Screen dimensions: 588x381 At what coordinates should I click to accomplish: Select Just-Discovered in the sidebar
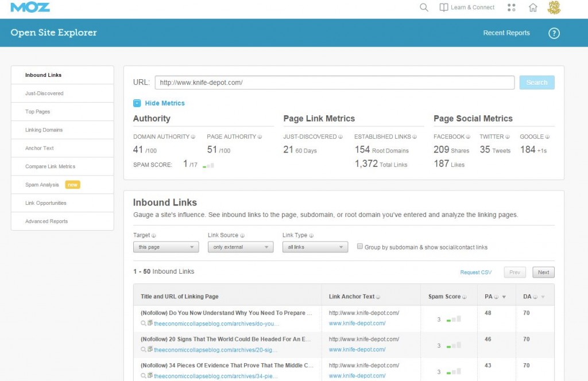pyautogui.click(x=44, y=94)
